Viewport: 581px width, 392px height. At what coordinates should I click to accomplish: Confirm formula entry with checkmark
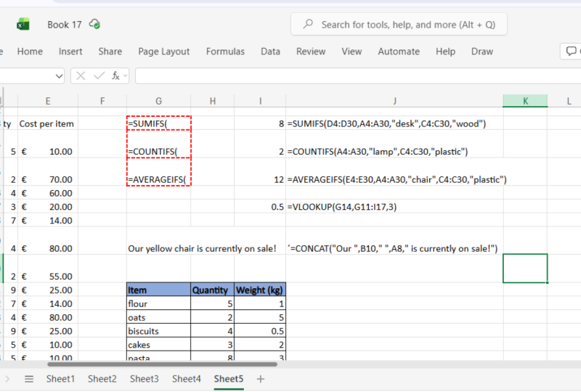pyautogui.click(x=99, y=76)
